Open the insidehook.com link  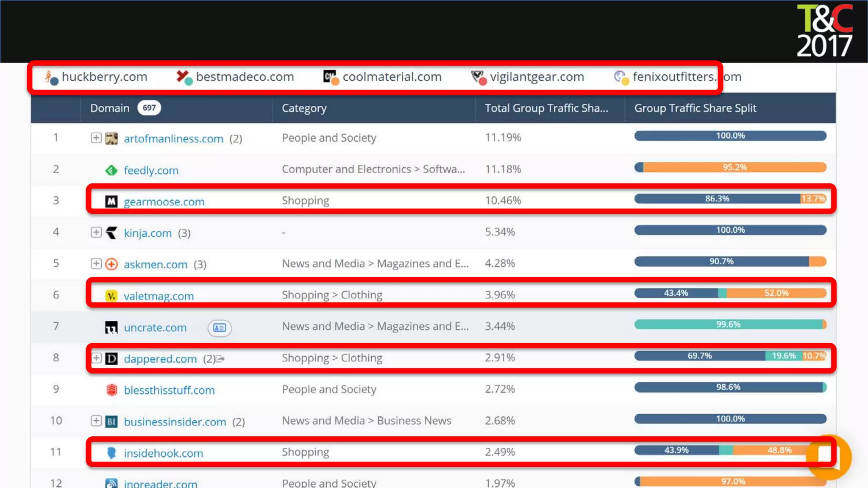[163, 453]
